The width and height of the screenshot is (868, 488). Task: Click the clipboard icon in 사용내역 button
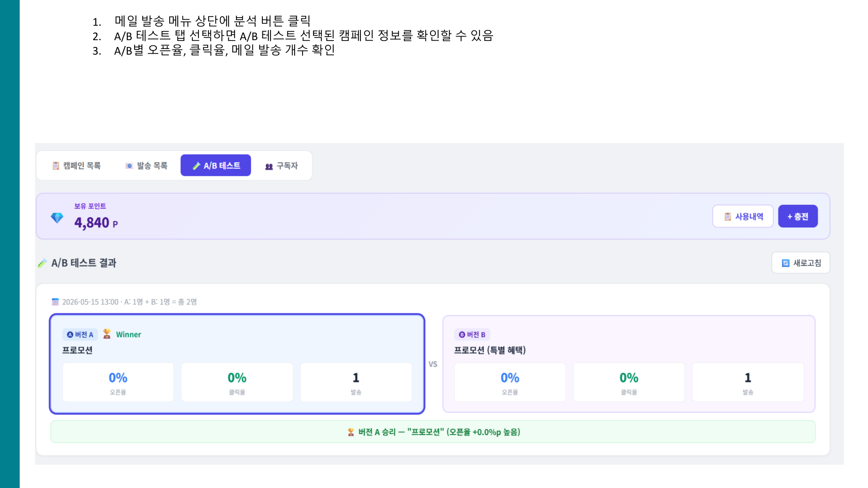[x=728, y=216]
